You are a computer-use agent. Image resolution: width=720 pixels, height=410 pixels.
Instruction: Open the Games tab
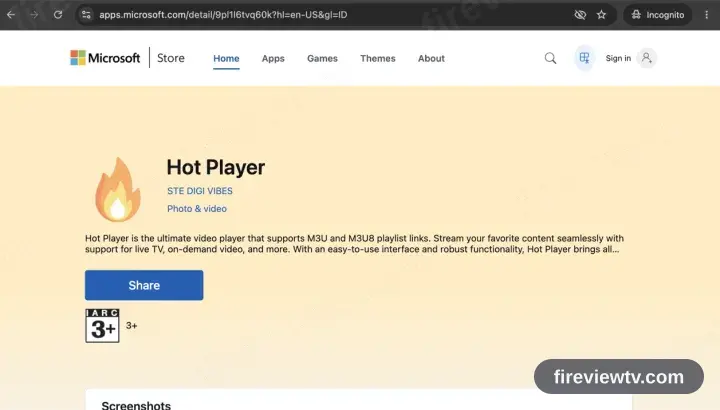pos(322,58)
